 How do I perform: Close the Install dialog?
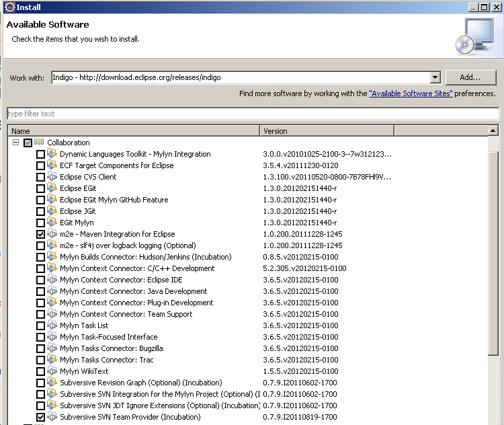click(496, 7)
